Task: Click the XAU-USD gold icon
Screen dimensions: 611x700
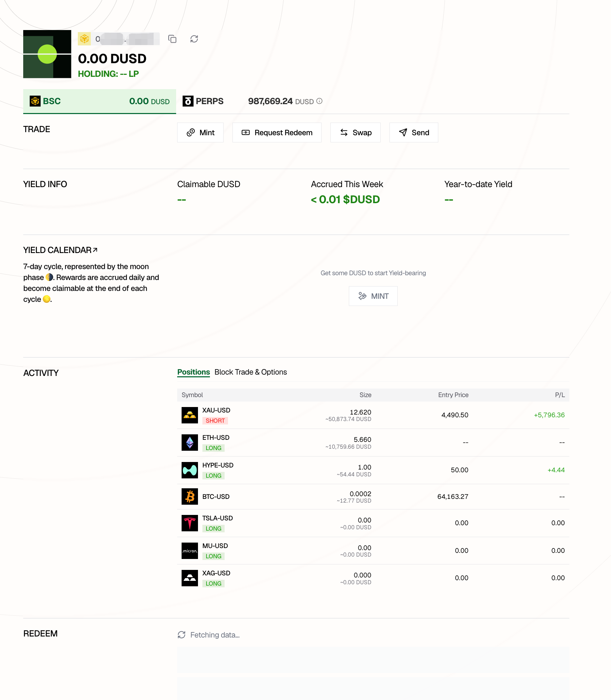Action: click(x=190, y=415)
